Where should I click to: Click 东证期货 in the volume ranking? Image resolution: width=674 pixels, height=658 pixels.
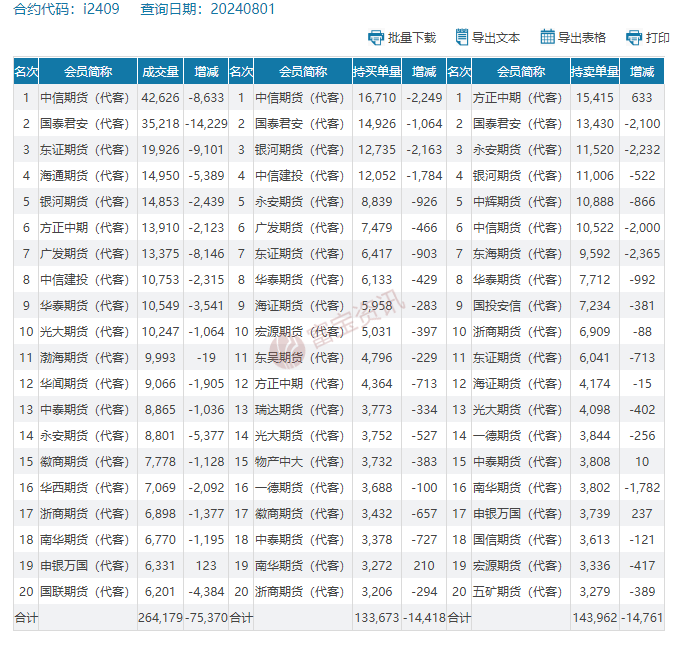[84, 150]
